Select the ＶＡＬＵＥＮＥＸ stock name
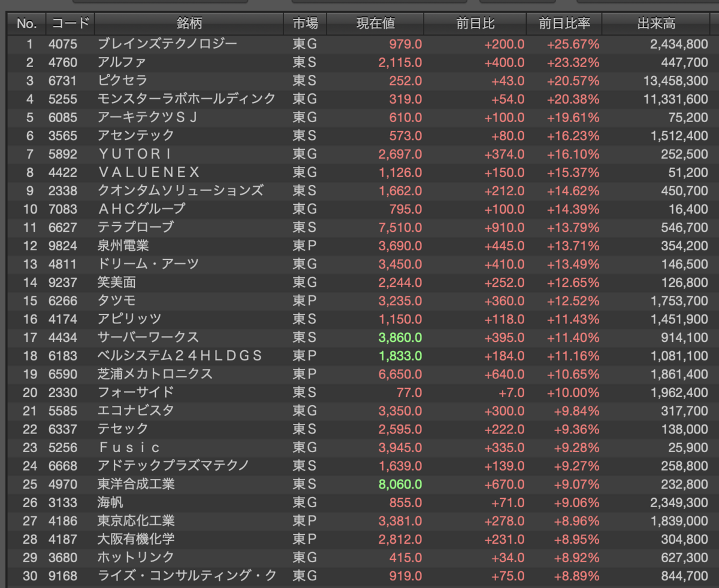The width and height of the screenshot is (719, 588). [148, 172]
